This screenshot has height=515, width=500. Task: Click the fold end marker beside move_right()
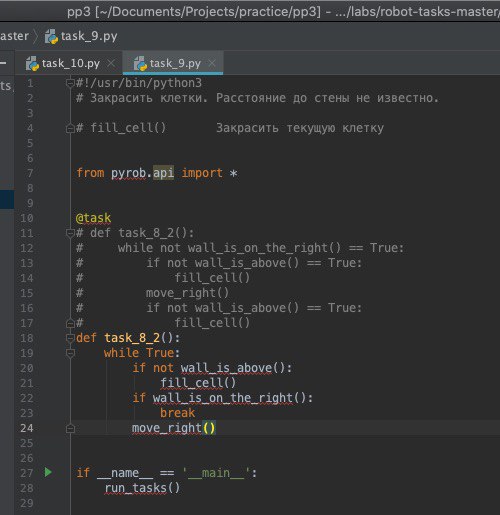point(70,428)
